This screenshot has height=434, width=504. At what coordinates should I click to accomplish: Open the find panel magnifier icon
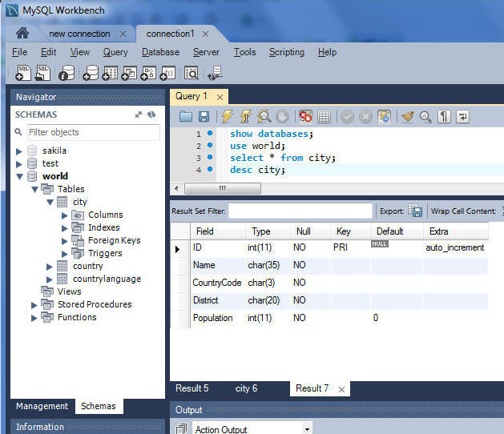coord(425,117)
